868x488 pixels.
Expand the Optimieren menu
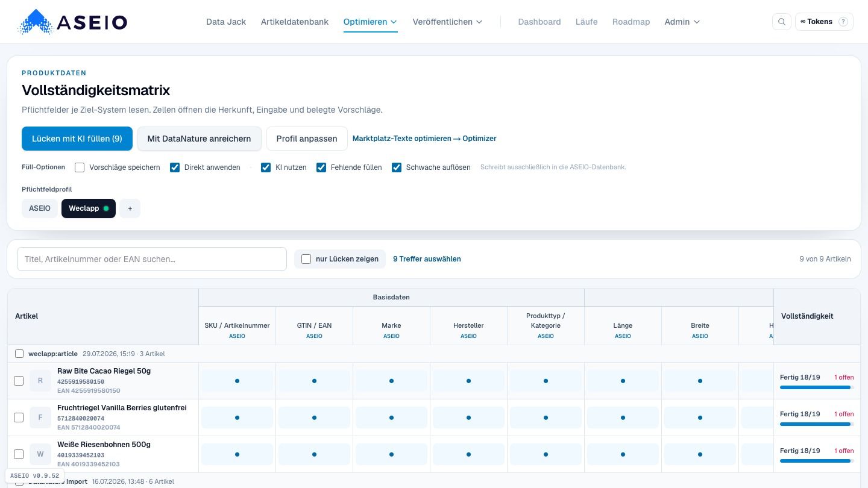click(x=370, y=22)
